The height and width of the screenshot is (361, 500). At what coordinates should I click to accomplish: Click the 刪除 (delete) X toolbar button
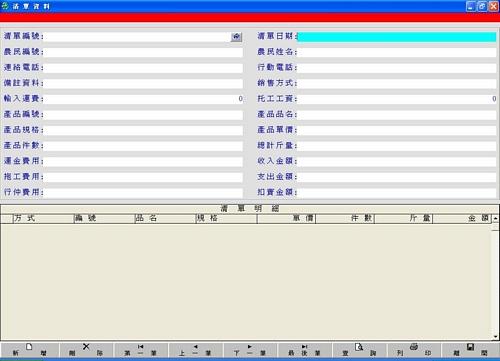tap(86, 350)
